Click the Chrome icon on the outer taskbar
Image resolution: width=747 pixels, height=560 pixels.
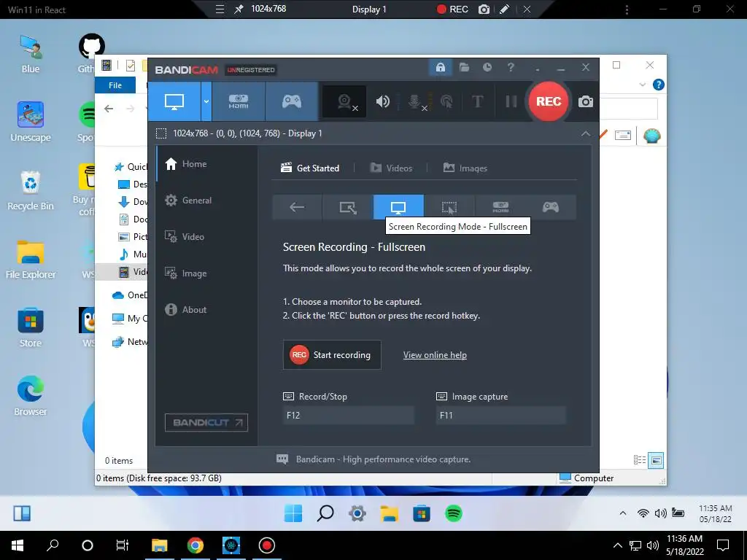pos(196,545)
